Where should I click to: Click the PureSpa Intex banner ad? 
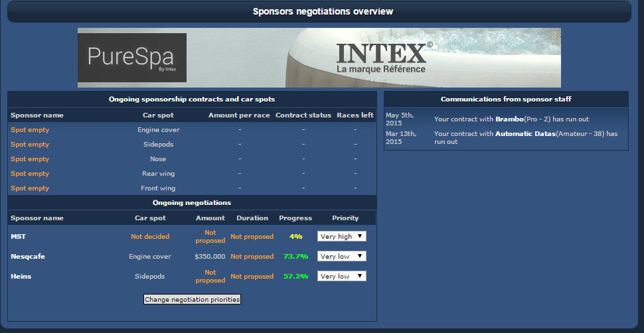(x=319, y=58)
